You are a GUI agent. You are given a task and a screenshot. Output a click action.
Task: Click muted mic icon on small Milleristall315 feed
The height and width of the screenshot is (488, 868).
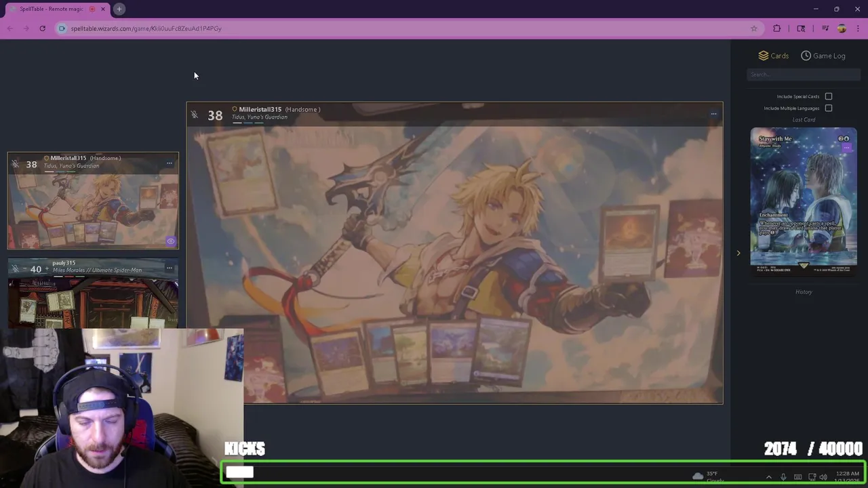pyautogui.click(x=15, y=164)
